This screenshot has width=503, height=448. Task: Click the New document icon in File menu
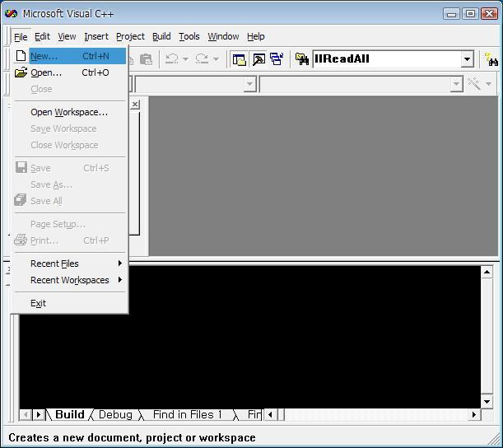21,56
